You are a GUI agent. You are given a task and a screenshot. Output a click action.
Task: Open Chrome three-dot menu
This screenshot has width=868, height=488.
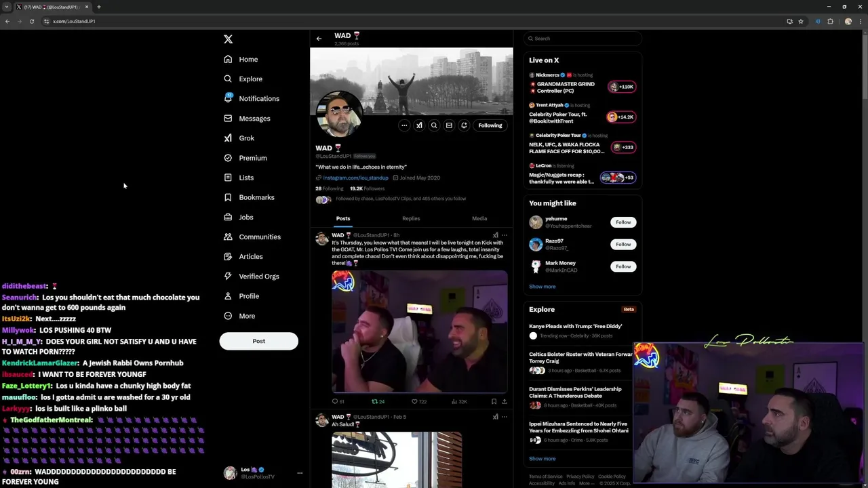(x=860, y=21)
